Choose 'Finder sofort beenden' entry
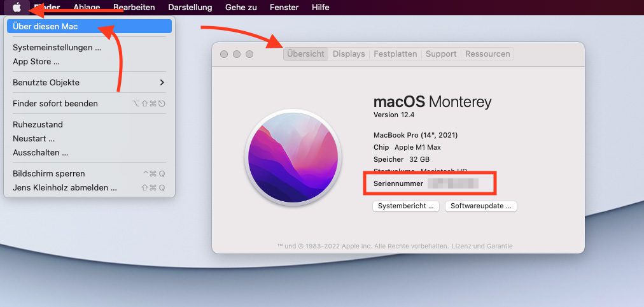This screenshot has width=644, height=307. coord(89,103)
